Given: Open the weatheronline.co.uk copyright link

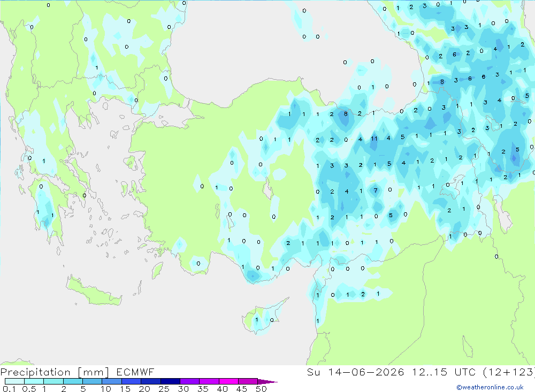Looking at the screenshot, I should coord(490,387).
